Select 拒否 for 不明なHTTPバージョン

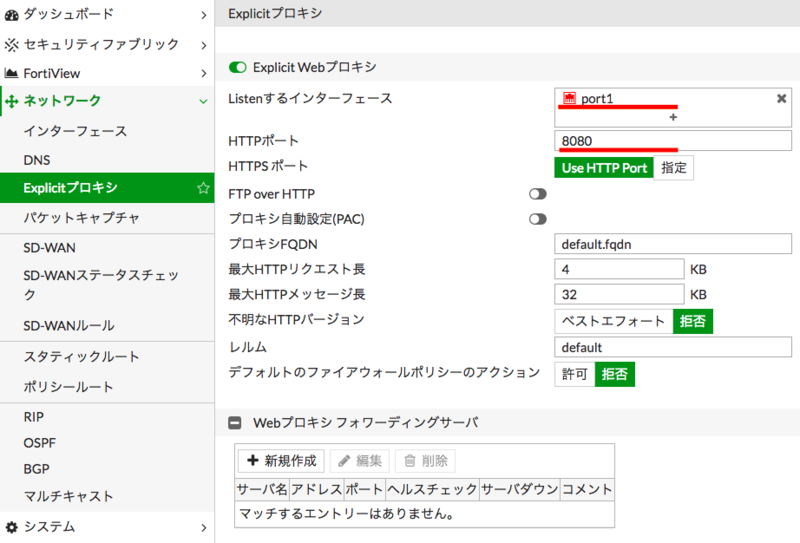pos(692,321)
